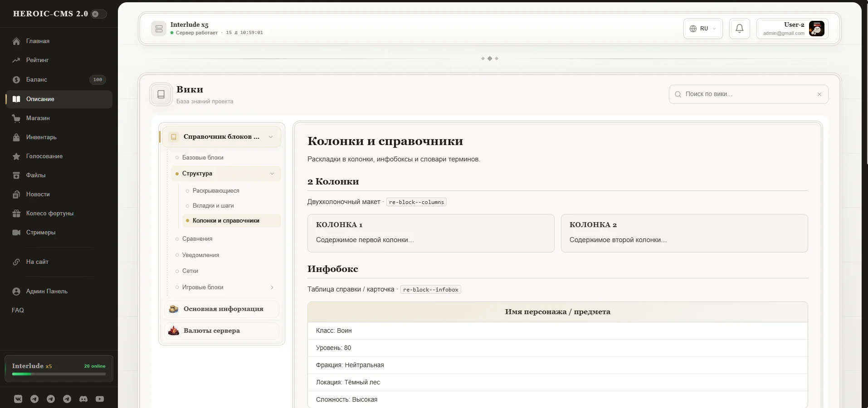Click the Сложность: Высокая row

[x=558, y=400]
